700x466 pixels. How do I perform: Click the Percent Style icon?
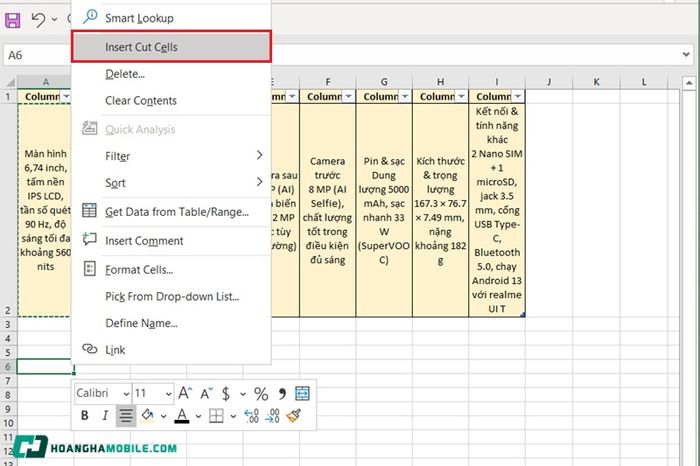tap(261, 394)
